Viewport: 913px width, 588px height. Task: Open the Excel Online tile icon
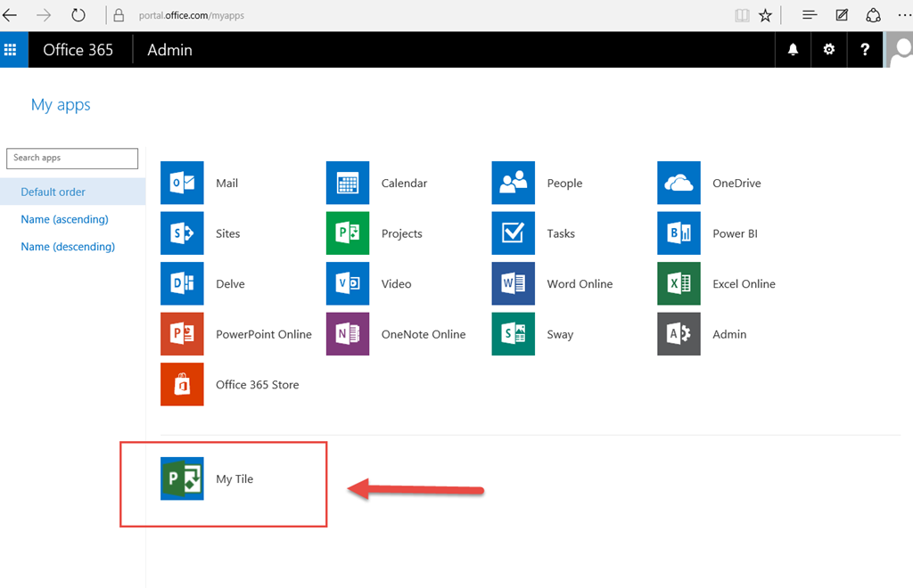(x=679, y=283)
